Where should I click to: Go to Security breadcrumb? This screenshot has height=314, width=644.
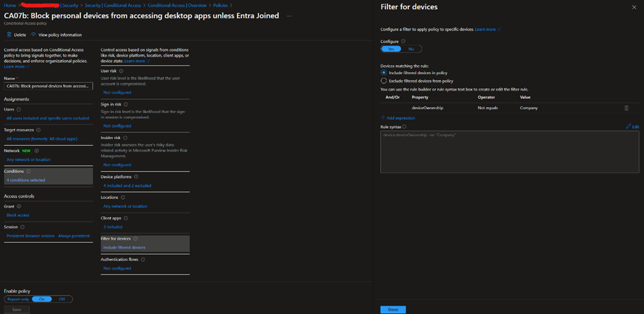[71, 5]
